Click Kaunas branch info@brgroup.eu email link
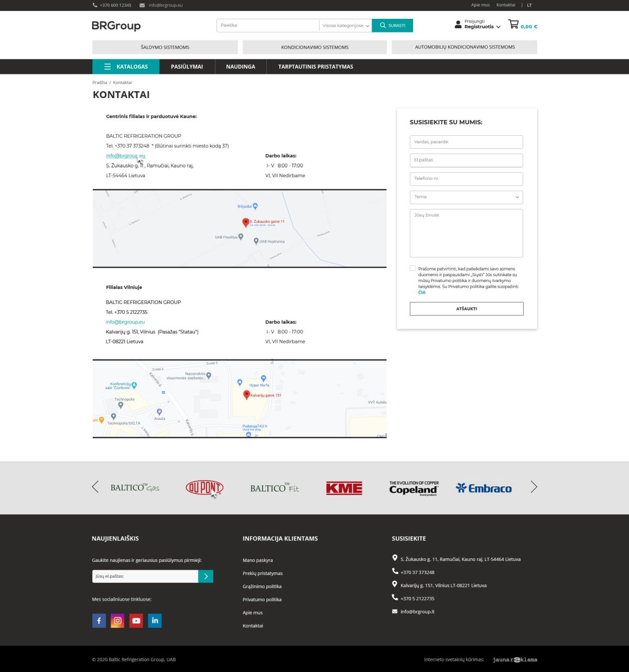Screen dimensions: 629x672 tap(126, 156)
